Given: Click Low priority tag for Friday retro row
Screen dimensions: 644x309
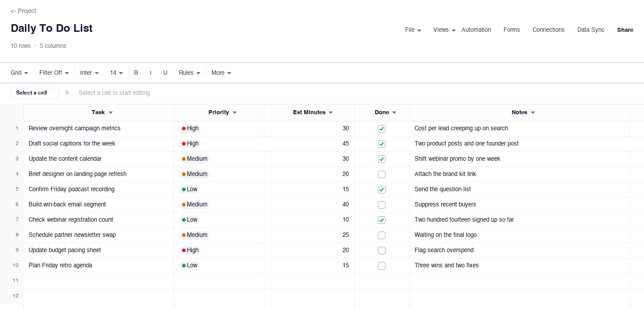Looking at the screenshot, I should (190, 266).
